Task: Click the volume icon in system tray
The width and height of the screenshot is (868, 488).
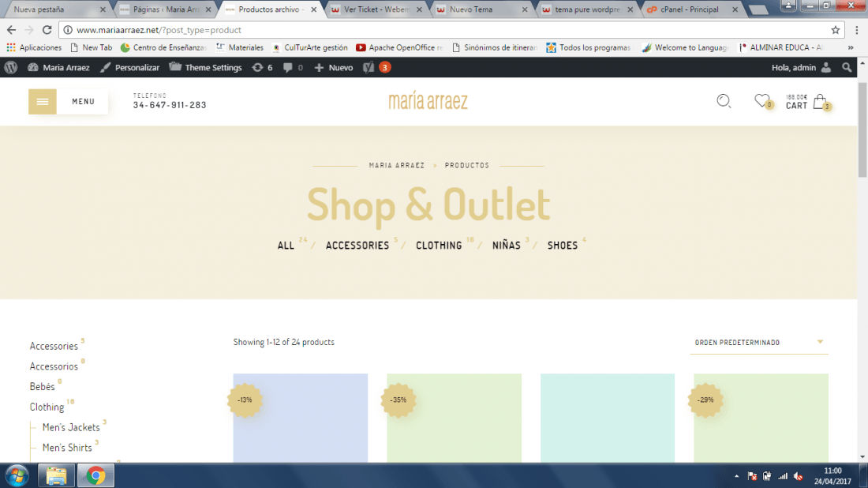Action: [799, 476]
